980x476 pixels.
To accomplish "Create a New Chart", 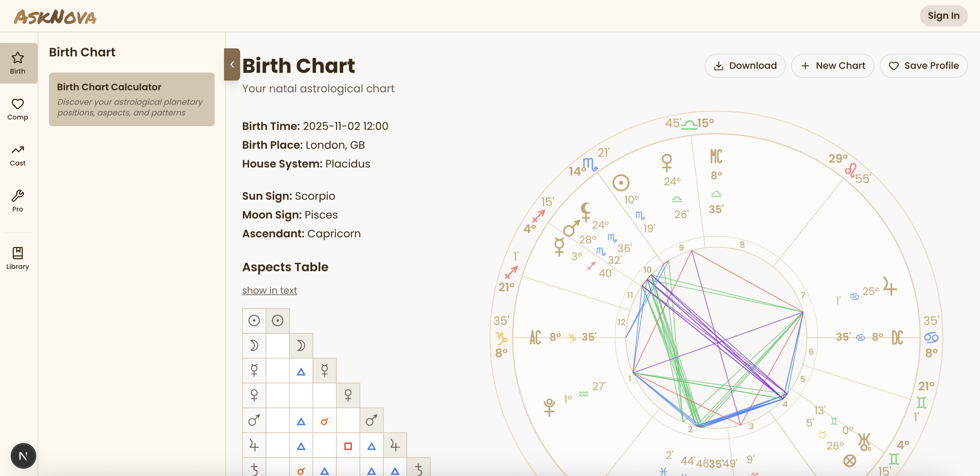I will tap(832, 66).
